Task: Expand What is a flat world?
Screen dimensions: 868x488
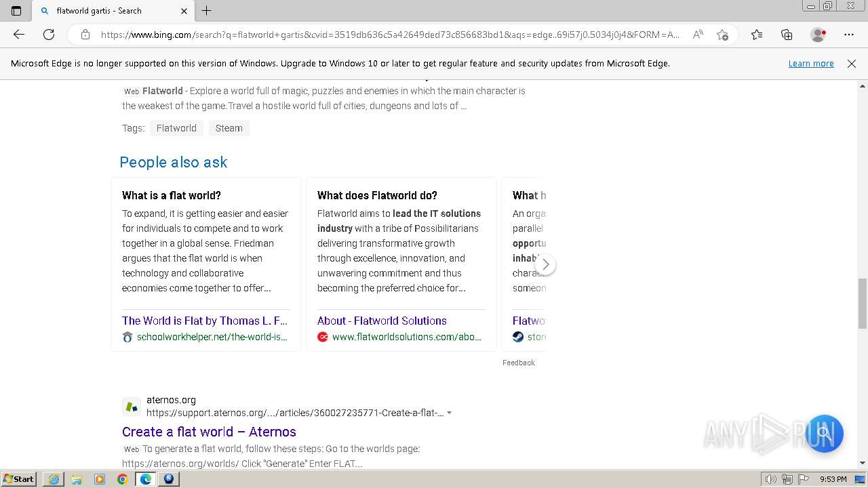Action: point(172,195)
